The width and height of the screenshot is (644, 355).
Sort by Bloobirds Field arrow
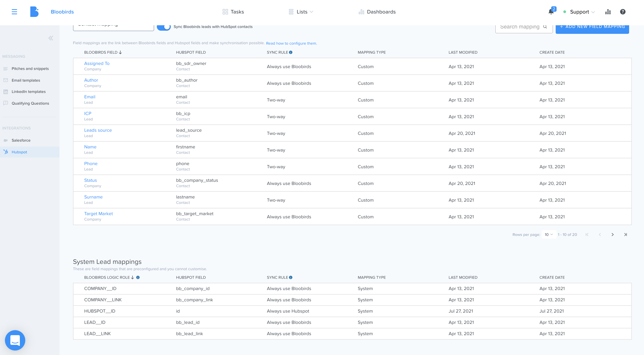click(x=121, y=52)
